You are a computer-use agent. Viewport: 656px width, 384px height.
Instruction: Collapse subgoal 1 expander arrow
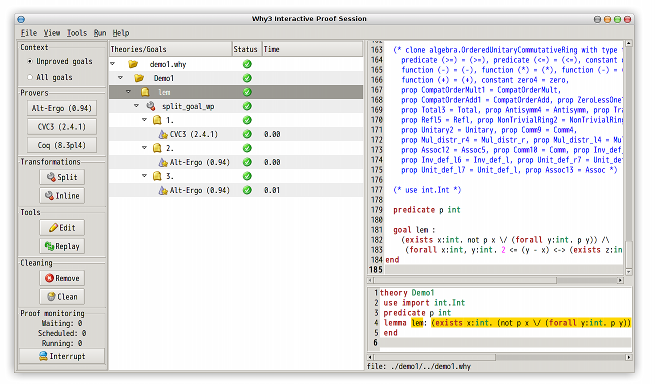coord(144,120)
